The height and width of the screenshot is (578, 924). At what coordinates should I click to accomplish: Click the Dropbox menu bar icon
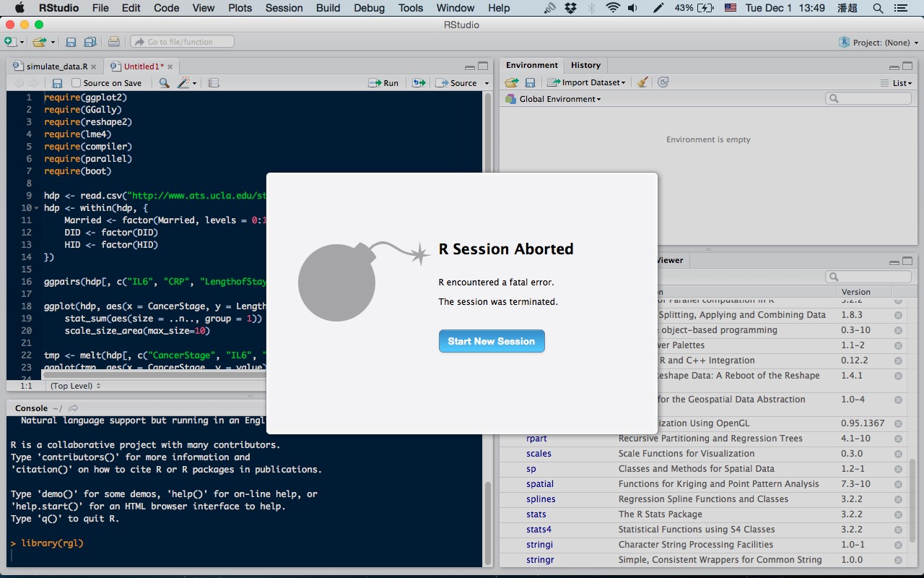pos(571,8)
